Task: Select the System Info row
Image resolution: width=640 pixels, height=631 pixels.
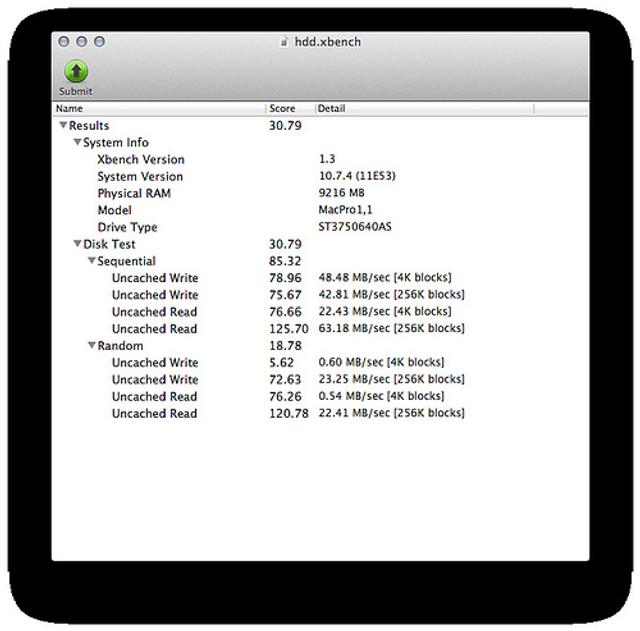Action: pyautogui.click(x=320, y=142)
